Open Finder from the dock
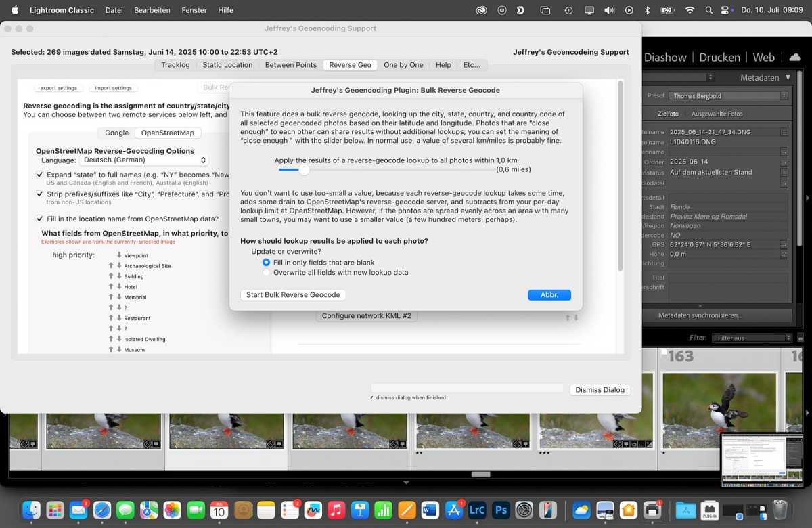Screen dimensions: 812x528 coord(31,510)
